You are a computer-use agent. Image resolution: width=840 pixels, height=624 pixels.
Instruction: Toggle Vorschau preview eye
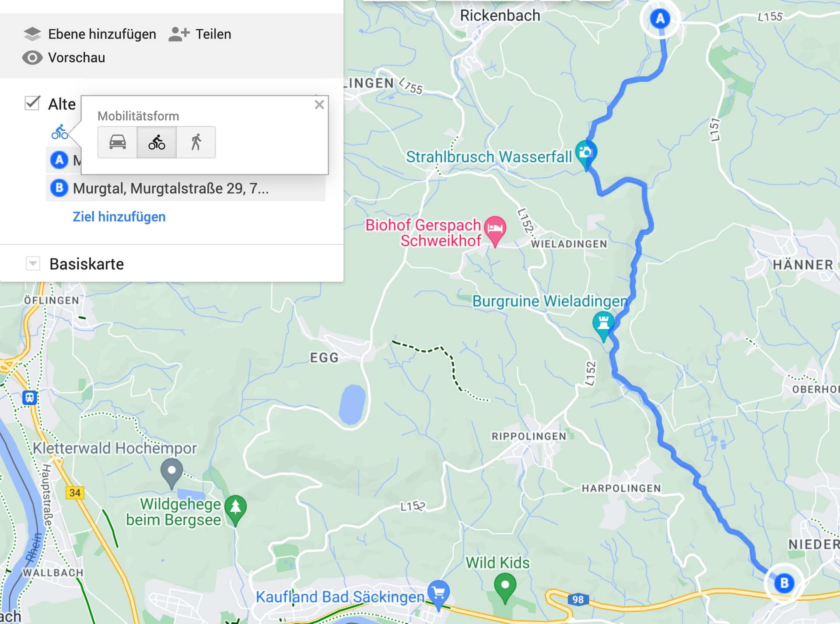click(32, 58)
